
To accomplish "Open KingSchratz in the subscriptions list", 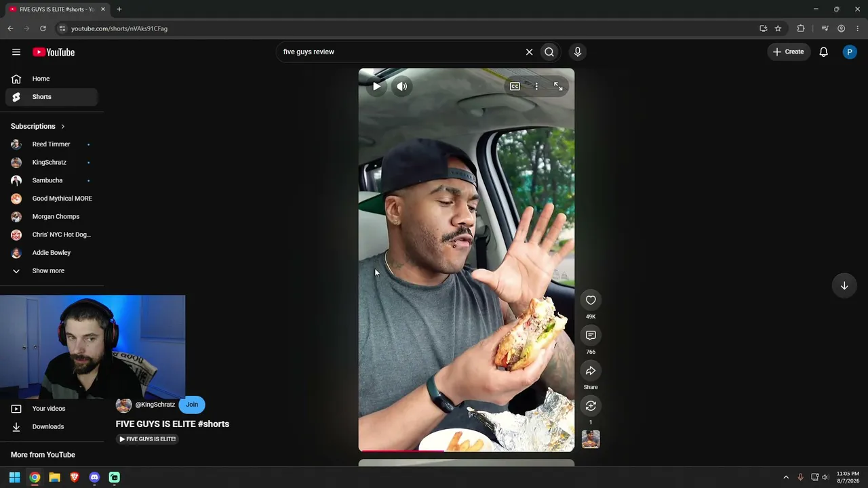I will 52,163.
